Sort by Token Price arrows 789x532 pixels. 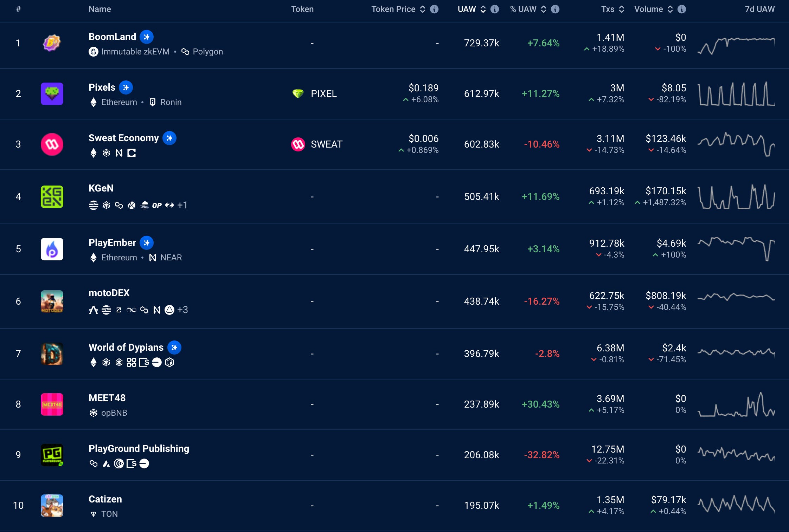click(x=423, y=9)
